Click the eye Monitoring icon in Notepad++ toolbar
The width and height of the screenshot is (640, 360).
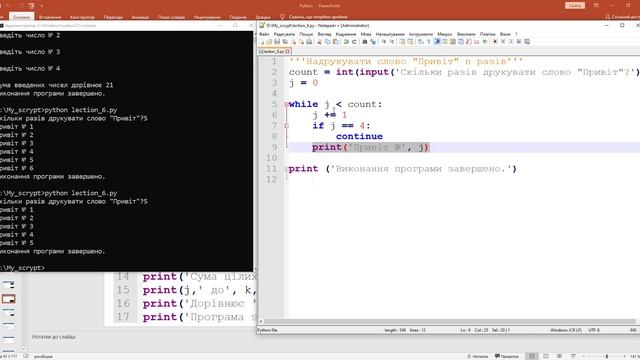[484, 42]
